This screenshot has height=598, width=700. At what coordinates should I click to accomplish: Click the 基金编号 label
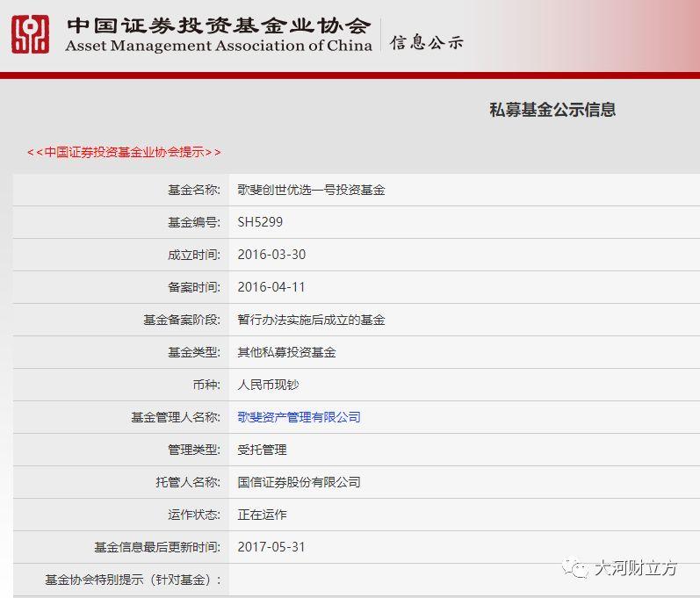(194, 222)
